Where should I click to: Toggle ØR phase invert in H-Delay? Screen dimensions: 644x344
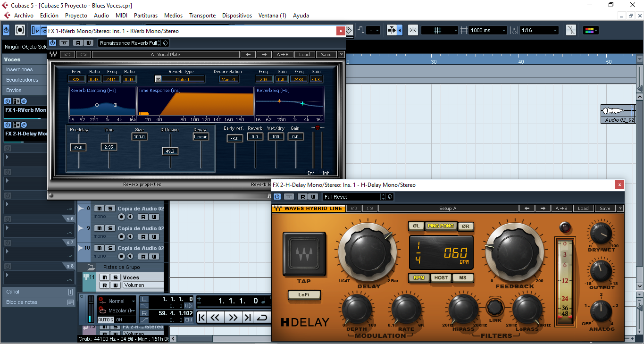click(x=465, y=226)
